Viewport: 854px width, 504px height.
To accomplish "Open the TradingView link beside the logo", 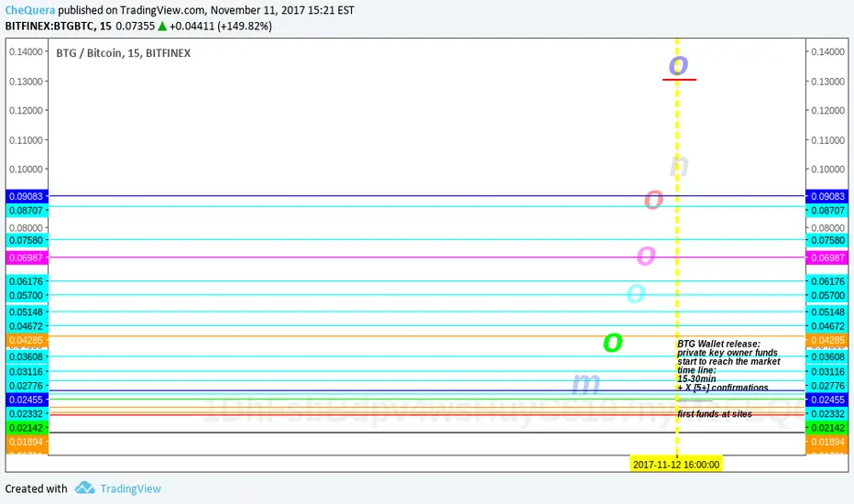I will [131, 488].
